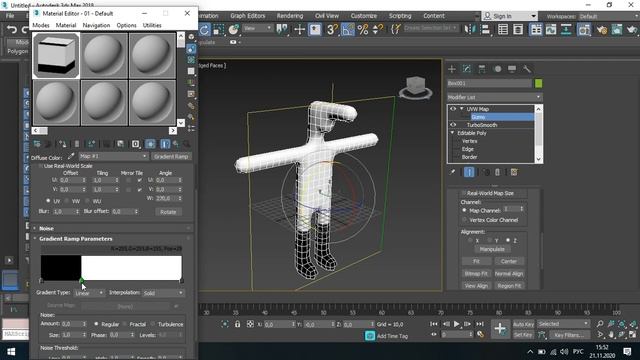Expand the Noise rollout
The width and height of the screenshot is (640, 360).
point(35,229)
